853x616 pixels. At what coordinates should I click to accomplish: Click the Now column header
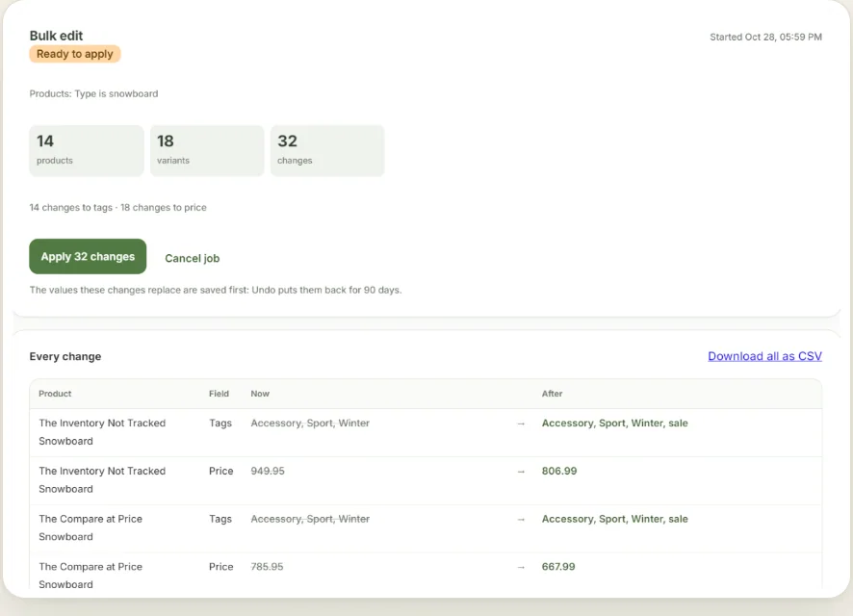tap(260, 394)
